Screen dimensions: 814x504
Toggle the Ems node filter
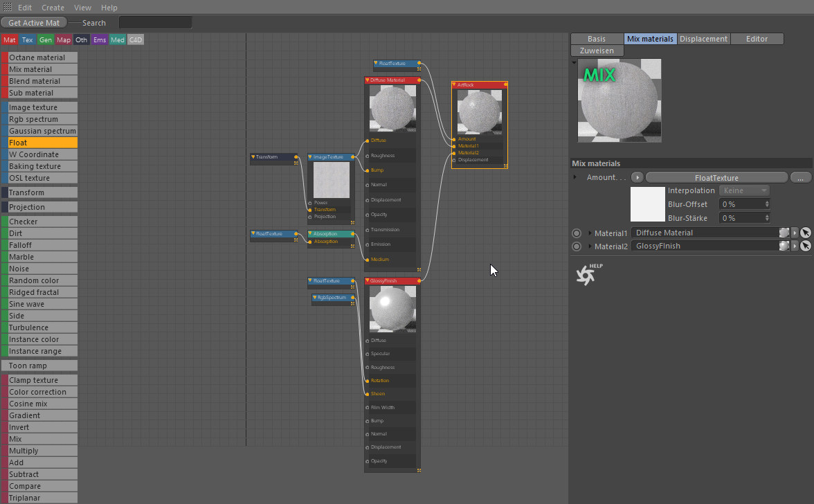coord(100,39)
